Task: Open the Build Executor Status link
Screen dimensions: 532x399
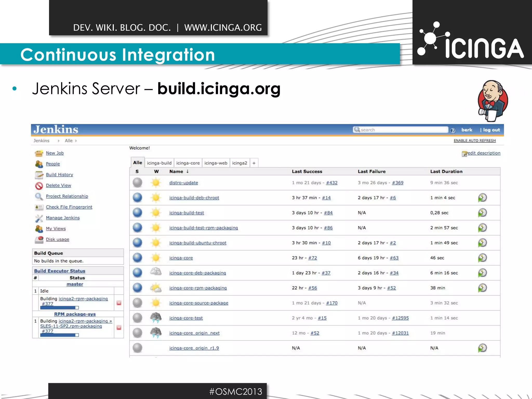Action: coord(59,271)
